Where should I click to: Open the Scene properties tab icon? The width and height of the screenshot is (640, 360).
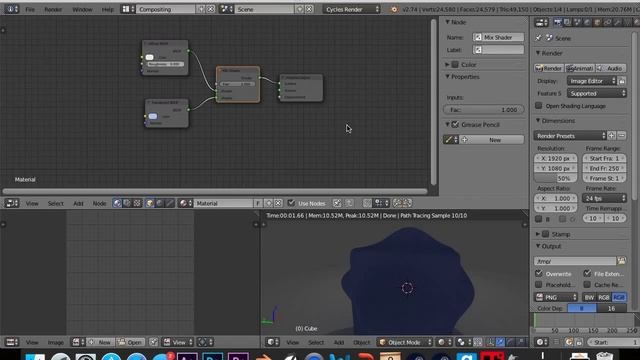pos(578,23)
